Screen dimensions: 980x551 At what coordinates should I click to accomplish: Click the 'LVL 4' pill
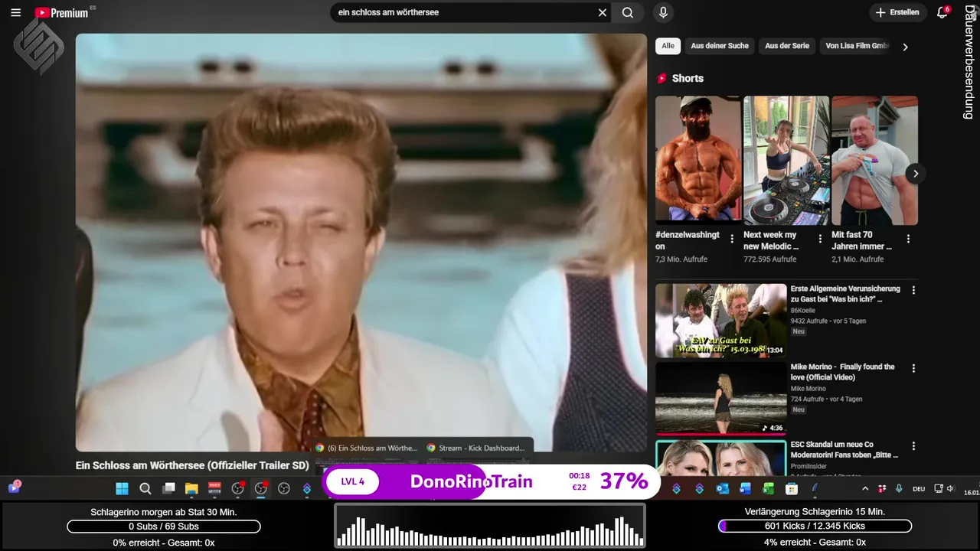352,481
